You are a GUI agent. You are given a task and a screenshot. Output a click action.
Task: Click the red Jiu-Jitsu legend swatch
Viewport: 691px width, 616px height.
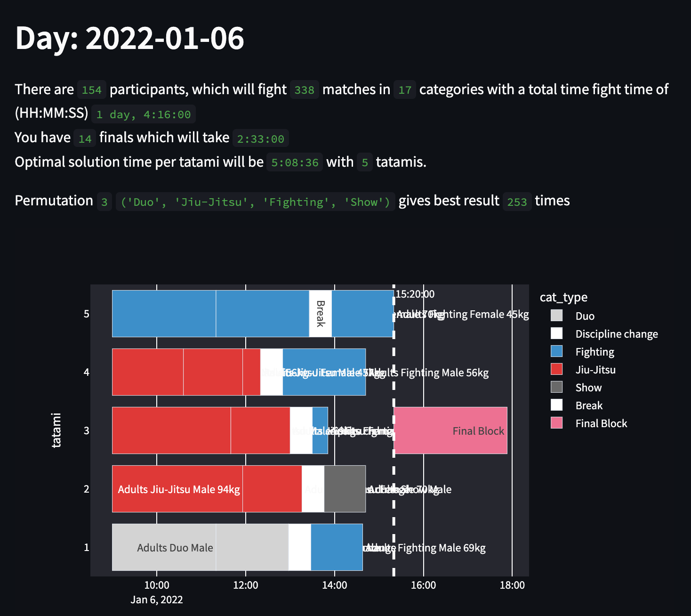tap(556, 369)
